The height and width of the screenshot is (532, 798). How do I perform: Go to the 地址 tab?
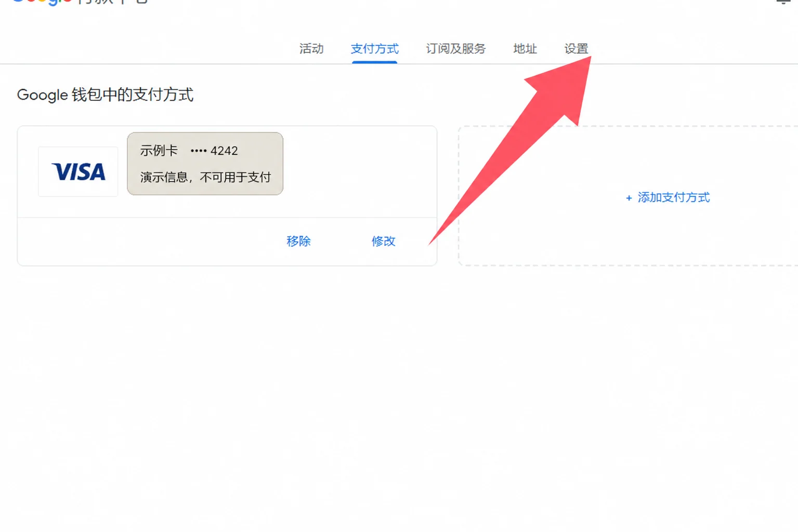(x=525, y=49)
